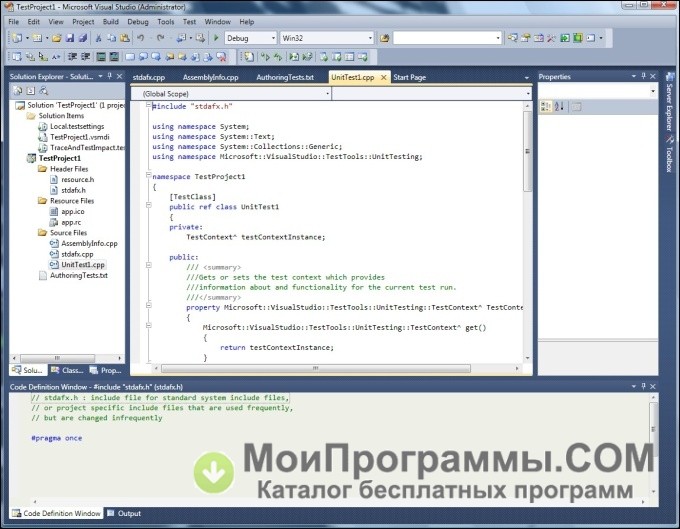
Task: Close the UnitTest1.cpp tab
Action: coord(383,77)
